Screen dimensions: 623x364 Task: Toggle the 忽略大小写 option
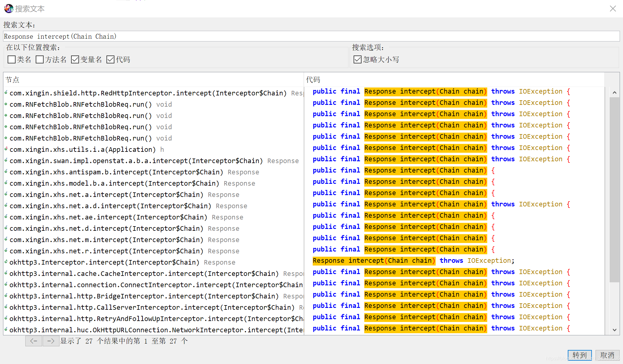357,59
